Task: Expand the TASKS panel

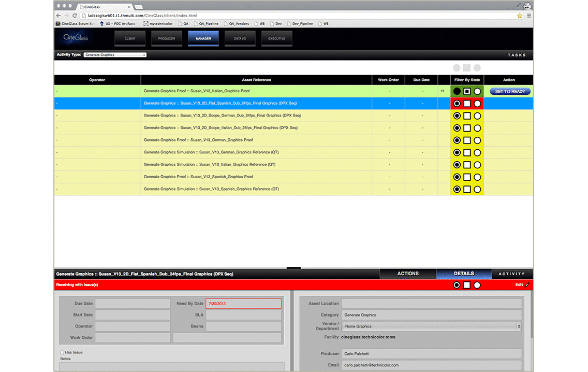Action: (x=516, y=55)
